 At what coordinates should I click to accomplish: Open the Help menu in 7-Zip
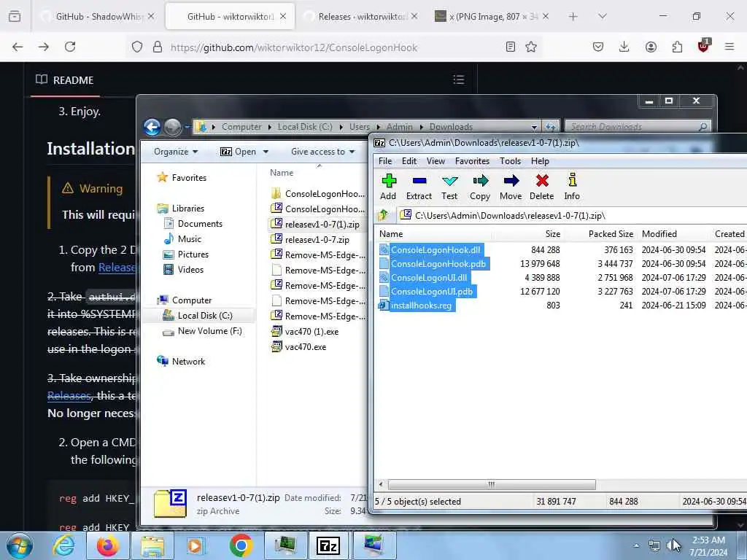pyautogui.click(x=540, y=161)
